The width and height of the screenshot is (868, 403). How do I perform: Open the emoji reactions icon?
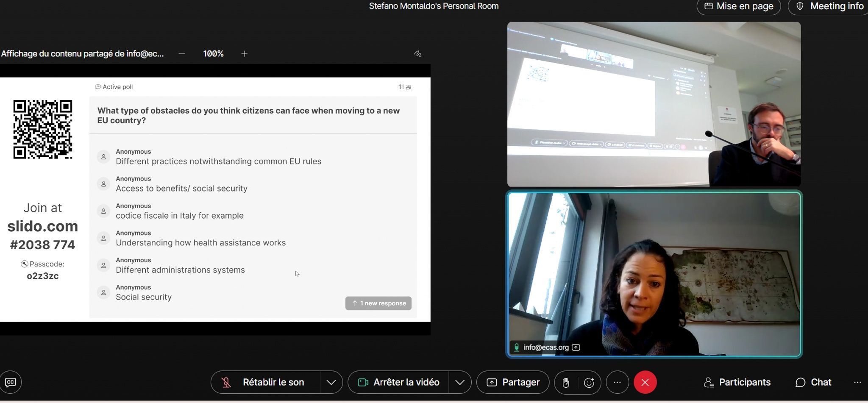tap(589, 383)
